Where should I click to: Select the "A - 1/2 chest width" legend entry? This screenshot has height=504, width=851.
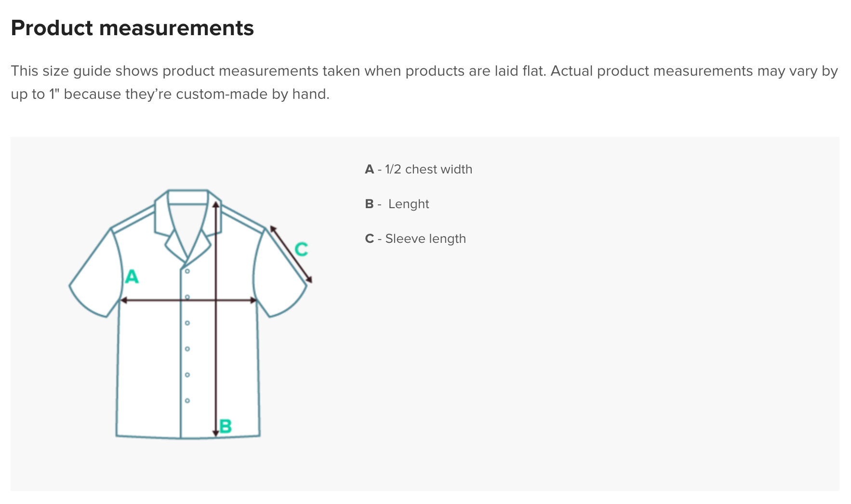418,169
